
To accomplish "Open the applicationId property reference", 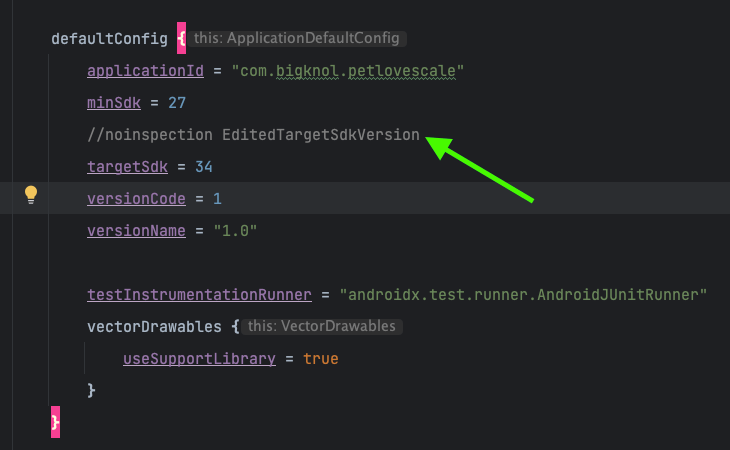I will pos(145,71).
